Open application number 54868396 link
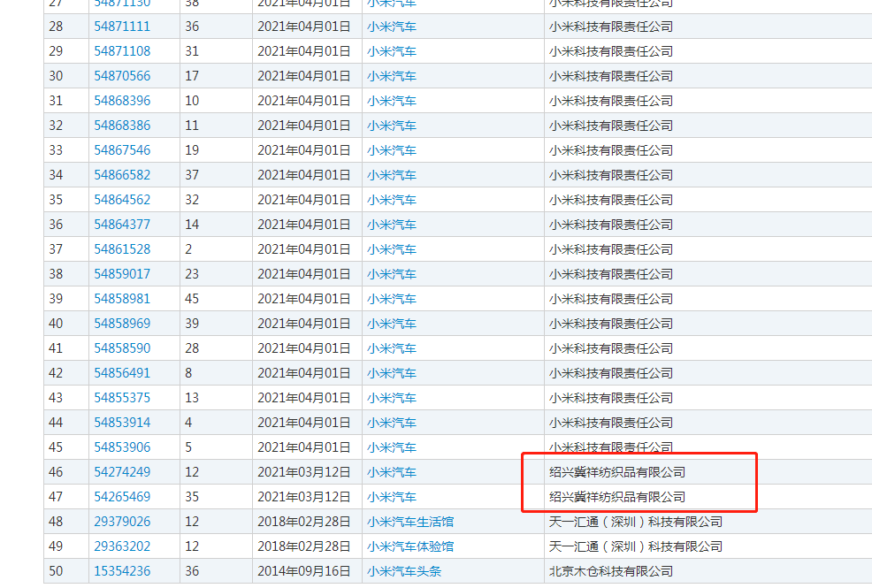The width and height of the screenshot is (872, 588). coord(122,101)
